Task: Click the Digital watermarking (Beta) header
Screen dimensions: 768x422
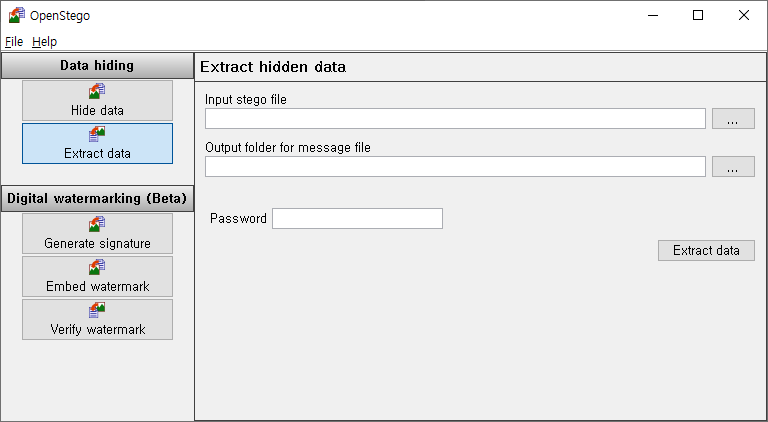Action: 97,198
